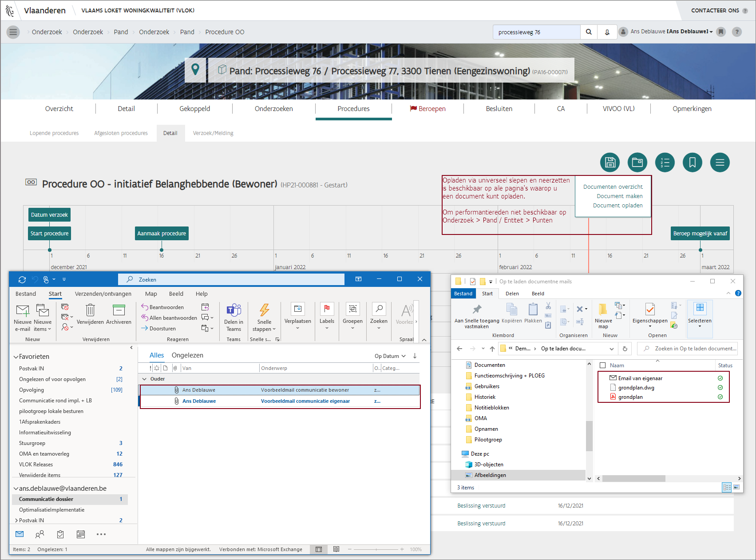This screenshot has width=756, height=560.
Task: Open the bookmark round icon button
Action: pyautogui.click(x=692, y=163)
